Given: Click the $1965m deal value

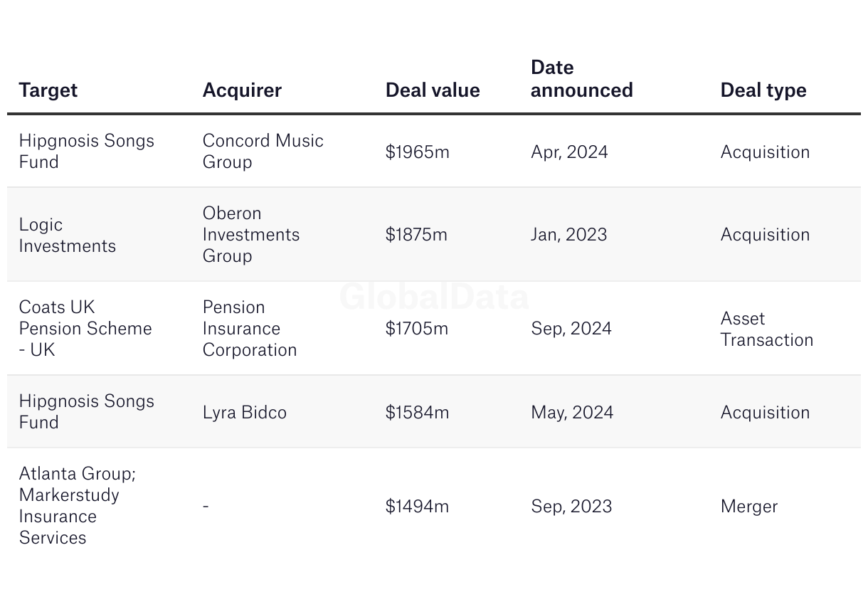Looking at the screenshot, I should tap(418, 152).
